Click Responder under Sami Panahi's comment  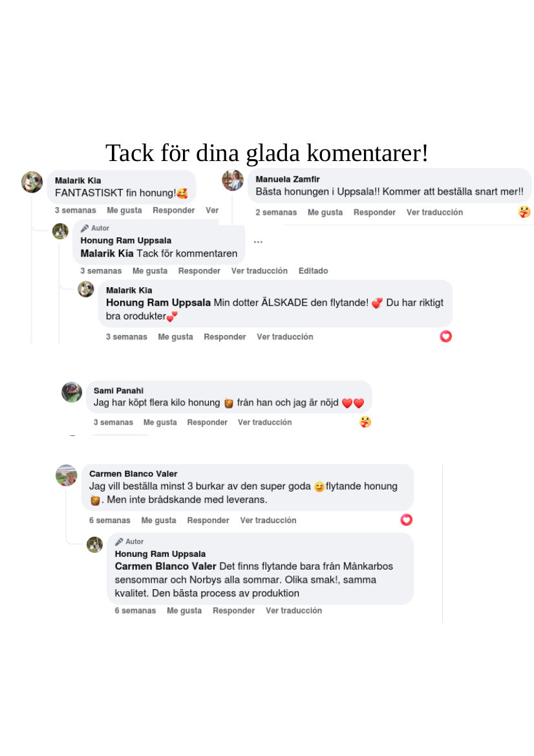[208, 422]
